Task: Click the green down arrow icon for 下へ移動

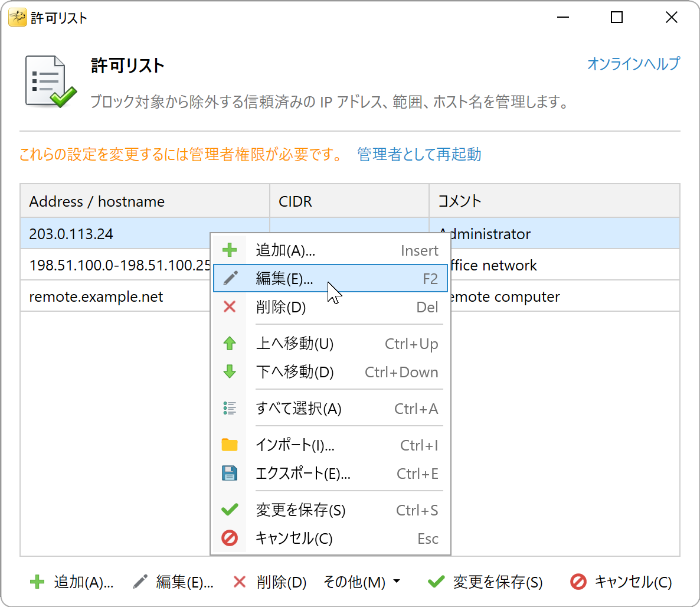Action: point(230,371)
